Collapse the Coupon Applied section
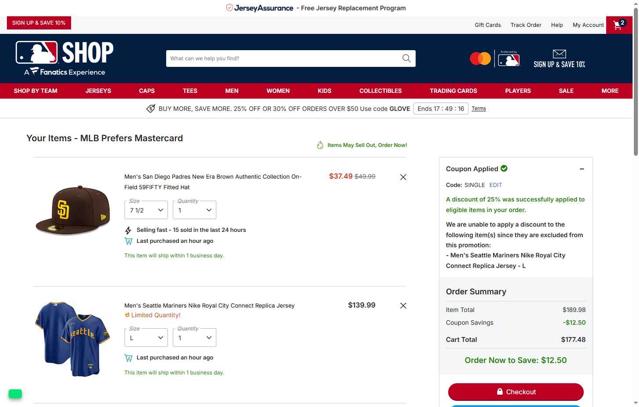The image size is (639, 407). coord(582,169)
